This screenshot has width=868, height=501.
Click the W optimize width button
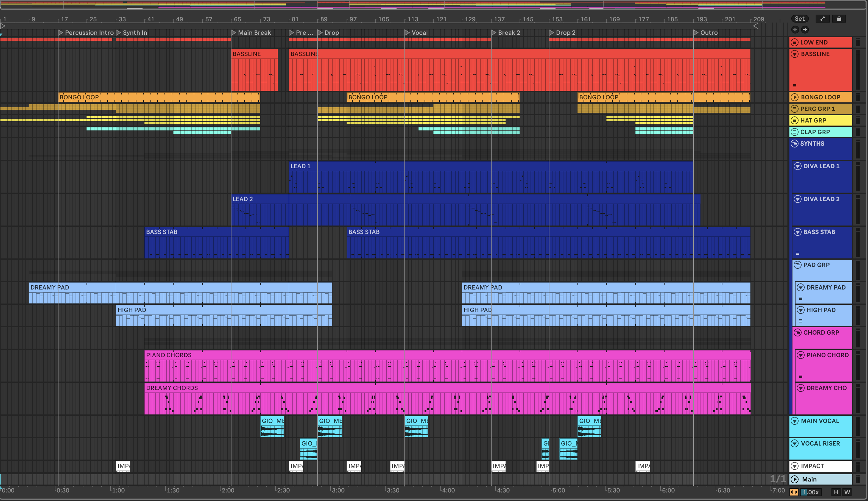click(847, 492)
